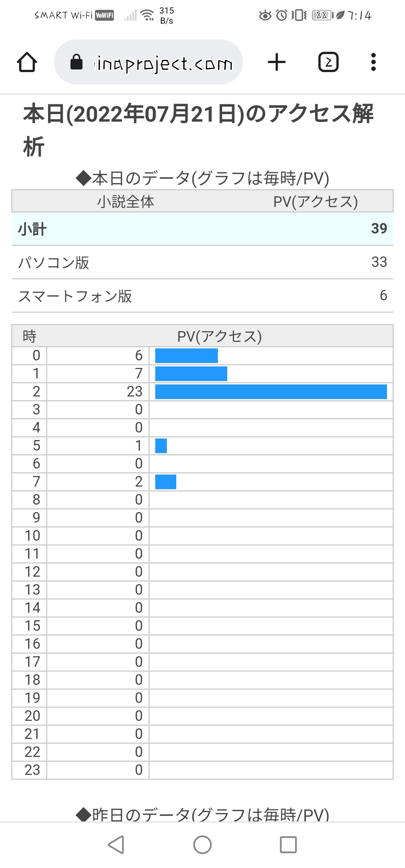The image size is (405, 868).
Task: Open the browser overflow three-dot menu
Action: (373, 62)
